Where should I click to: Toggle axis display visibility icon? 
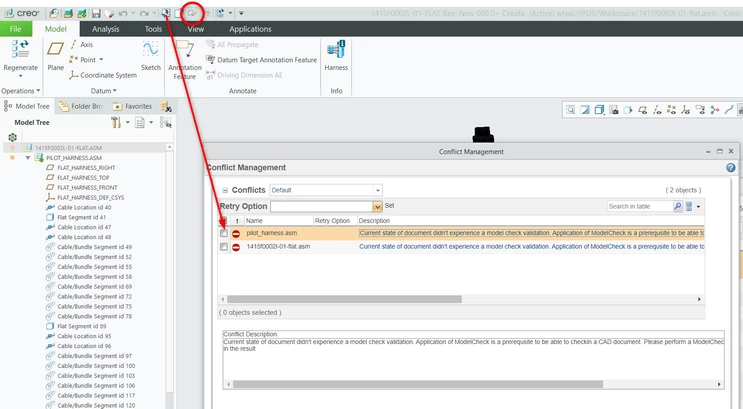(657, 110)
